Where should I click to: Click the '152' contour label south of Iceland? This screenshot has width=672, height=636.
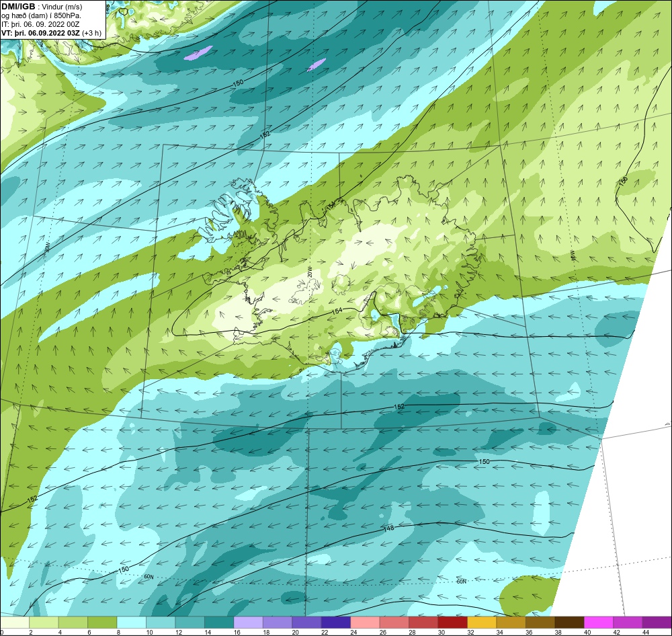(399, 407)
